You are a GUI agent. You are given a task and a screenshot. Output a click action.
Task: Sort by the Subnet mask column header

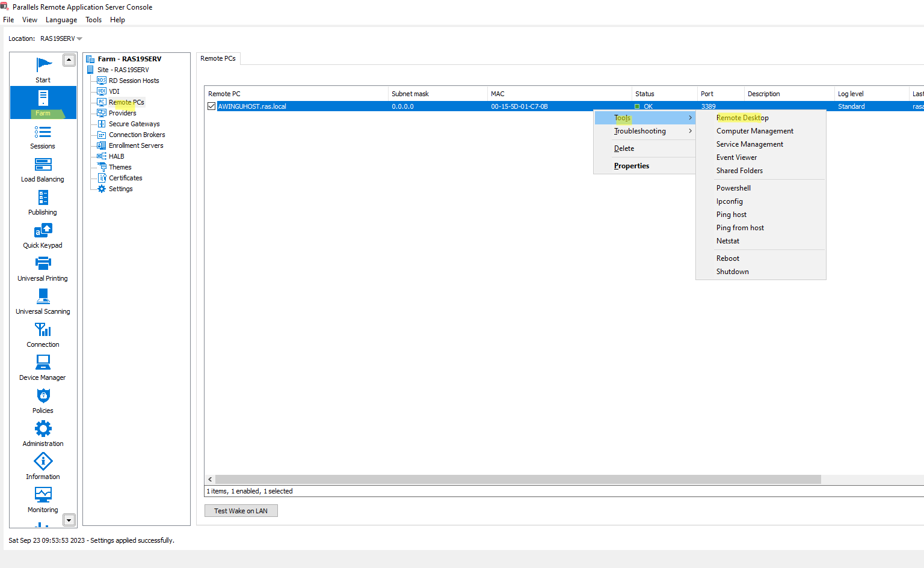coord(438,94)
